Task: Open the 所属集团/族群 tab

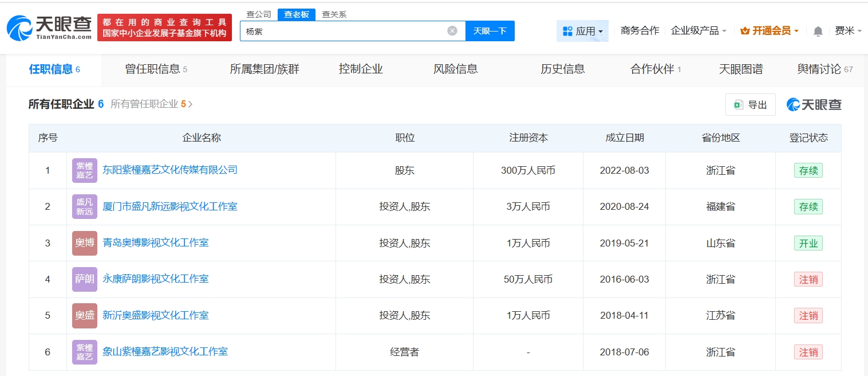Action: coord(265,69)
